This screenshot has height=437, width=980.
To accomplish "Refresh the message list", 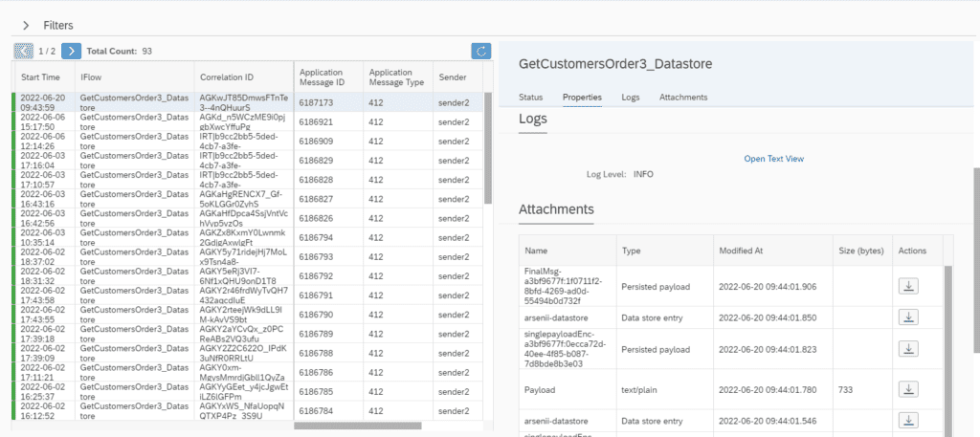I will click(x=481, y=52).
